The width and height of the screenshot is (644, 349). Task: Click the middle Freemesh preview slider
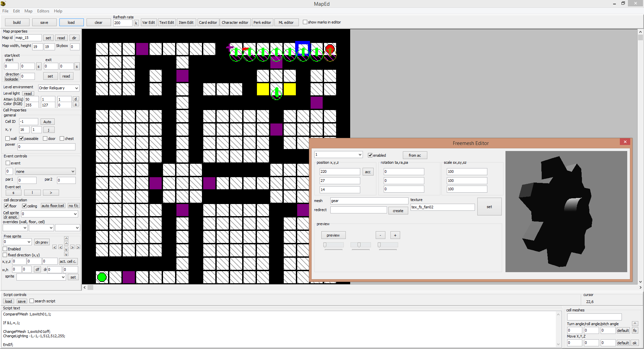(361, 245)
